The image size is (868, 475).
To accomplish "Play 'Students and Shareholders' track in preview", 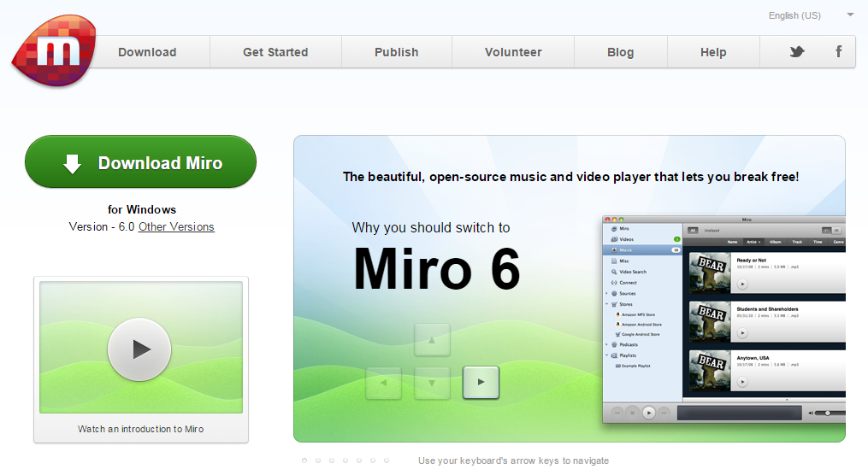I will click(x=742, y=333).
